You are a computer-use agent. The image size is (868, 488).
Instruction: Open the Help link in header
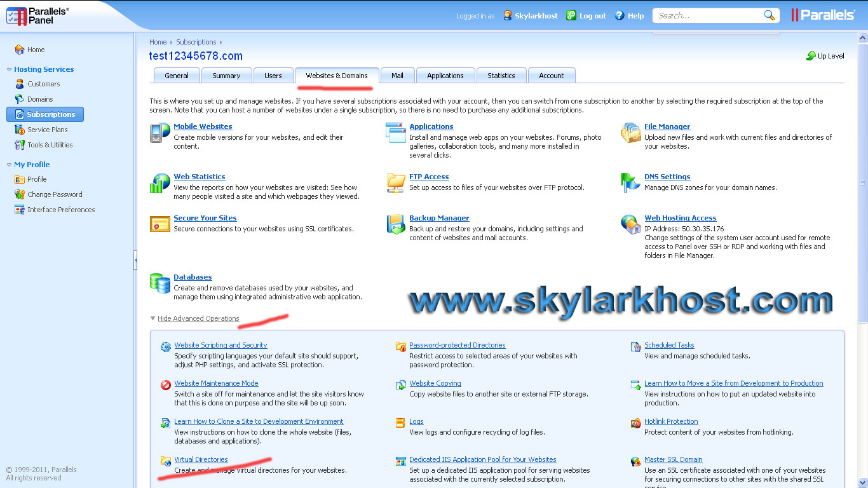tap(636, 16)
